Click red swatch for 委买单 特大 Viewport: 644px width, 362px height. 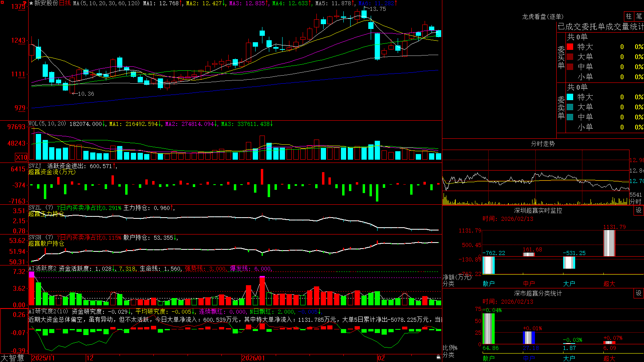tap(570, 47)
